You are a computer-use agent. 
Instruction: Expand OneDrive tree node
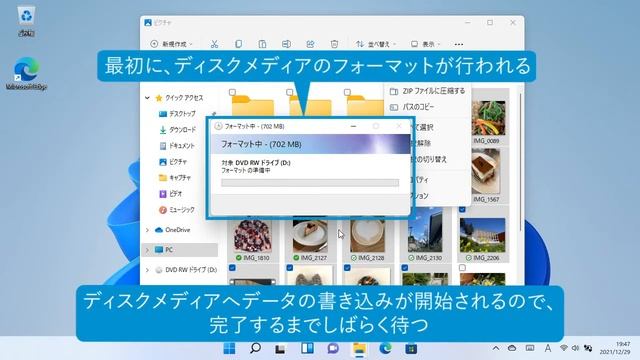coord(147,230)
